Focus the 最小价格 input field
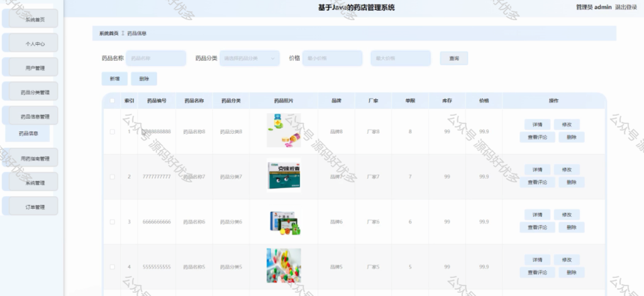The width and height of the screenshot is (644, 296). pyautogui.click(x=332, y=58)
